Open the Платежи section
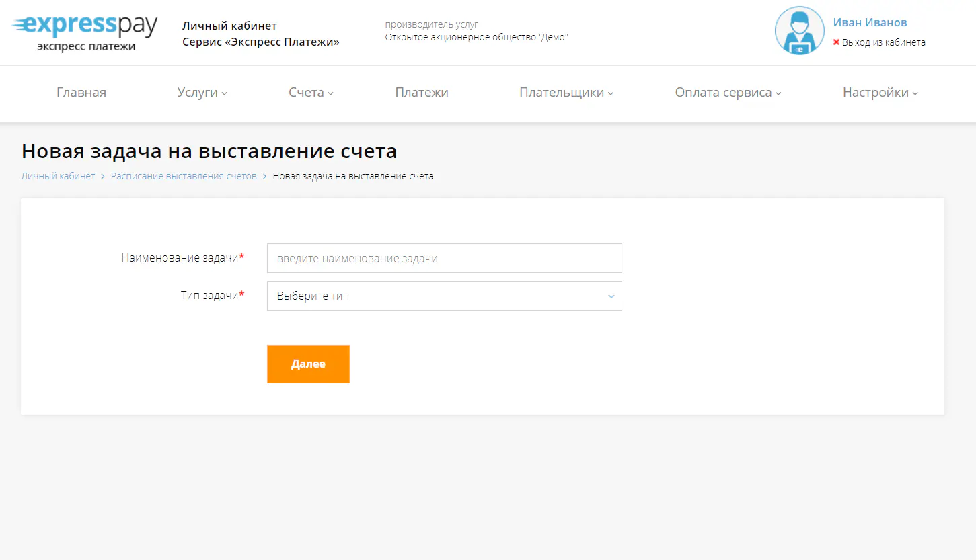The width and height of the screenshot is (976, 560). [x=422, y=93]
